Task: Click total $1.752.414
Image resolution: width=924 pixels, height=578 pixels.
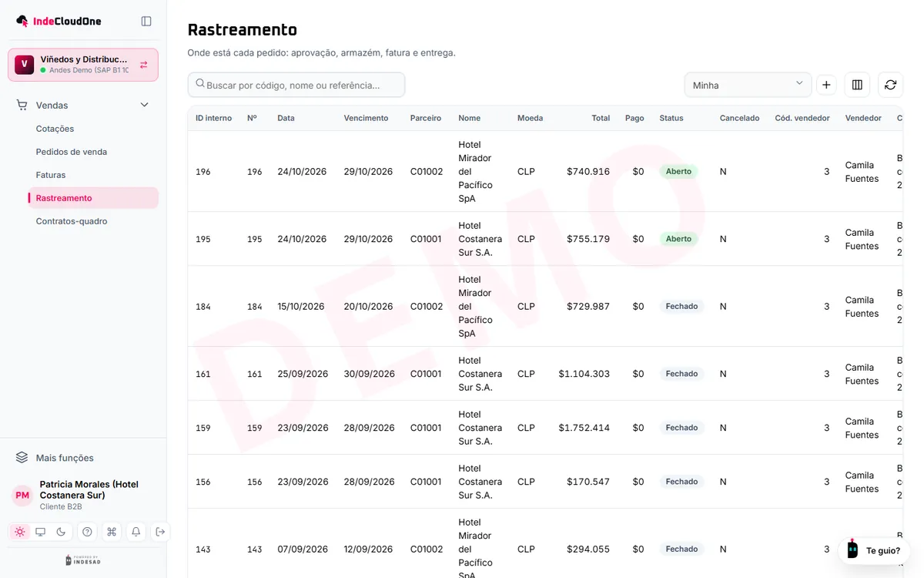Action: tap(584, 428)
